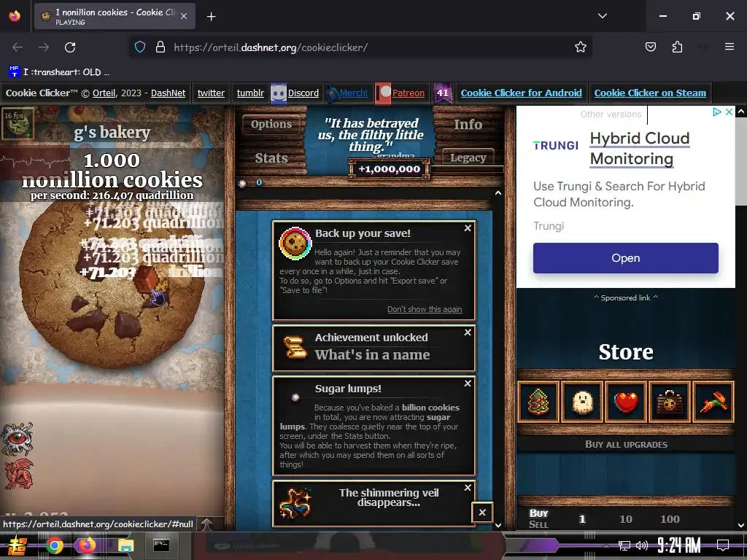Click the Open button in the Trungi ad
747x560 pixels.
pos(625,258)
